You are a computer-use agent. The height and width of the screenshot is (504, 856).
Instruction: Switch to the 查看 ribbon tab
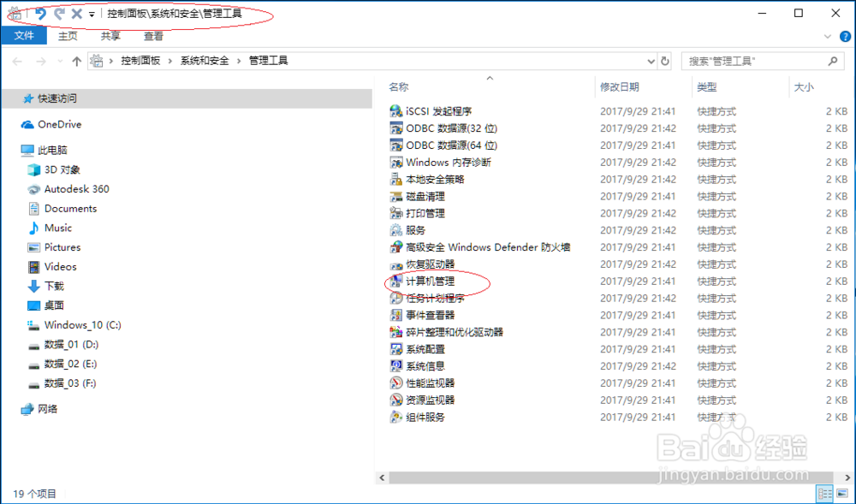(154, 36)
